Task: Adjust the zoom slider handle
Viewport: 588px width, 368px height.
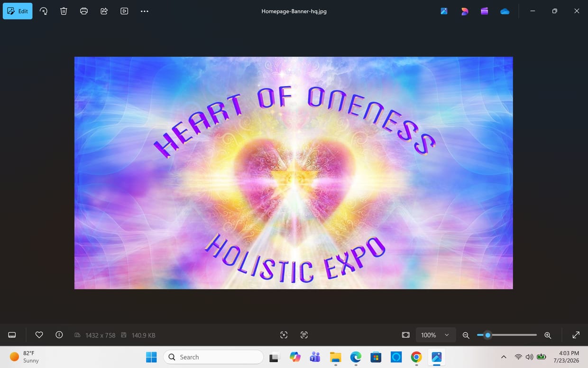Action: (x=487, y=335)
